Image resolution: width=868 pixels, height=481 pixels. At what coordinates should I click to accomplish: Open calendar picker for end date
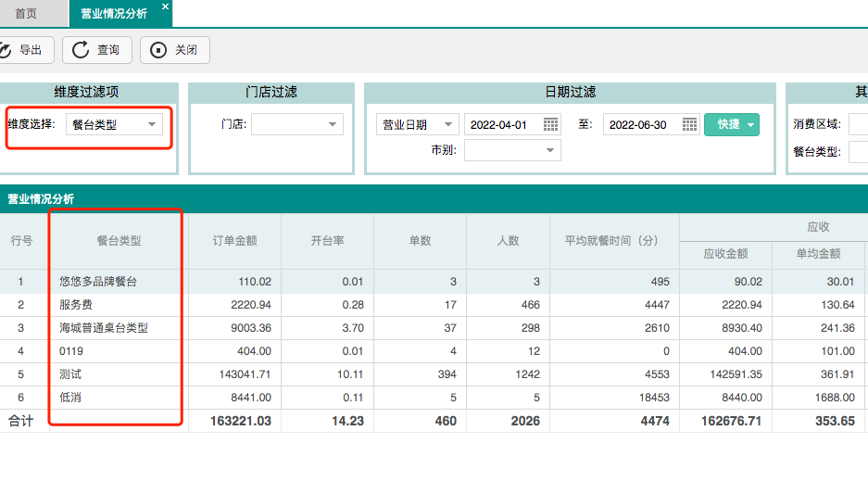pyautogui.click(x=689, y=124)
